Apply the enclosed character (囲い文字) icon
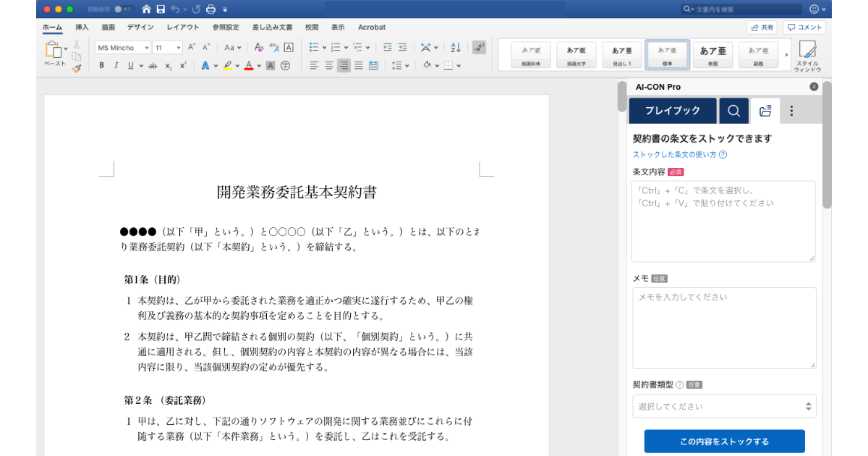868x456 pixels. (285, 65)
